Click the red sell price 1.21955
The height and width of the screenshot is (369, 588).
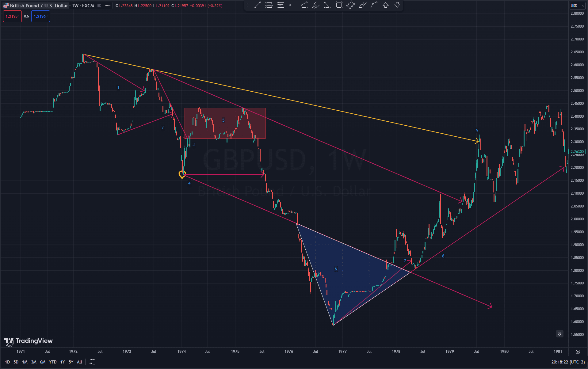click(x=12, y=16)
